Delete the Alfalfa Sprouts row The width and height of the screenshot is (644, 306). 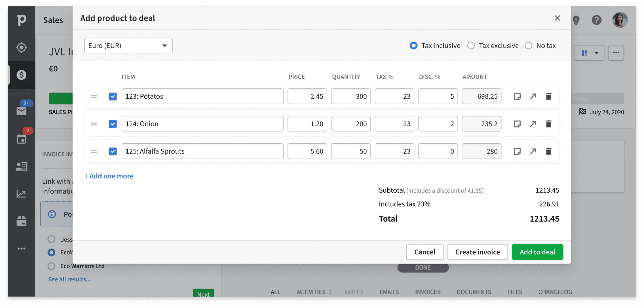point(549,151)
